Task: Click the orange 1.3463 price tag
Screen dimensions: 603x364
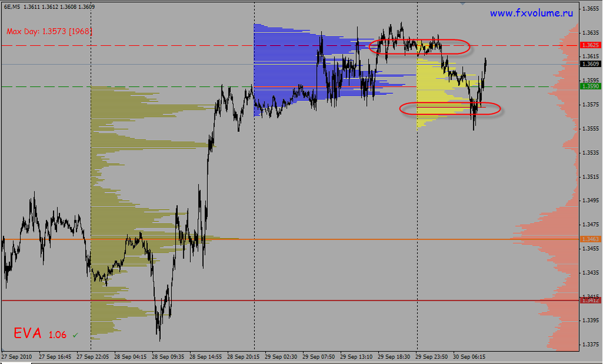Action: pos(590,239)
